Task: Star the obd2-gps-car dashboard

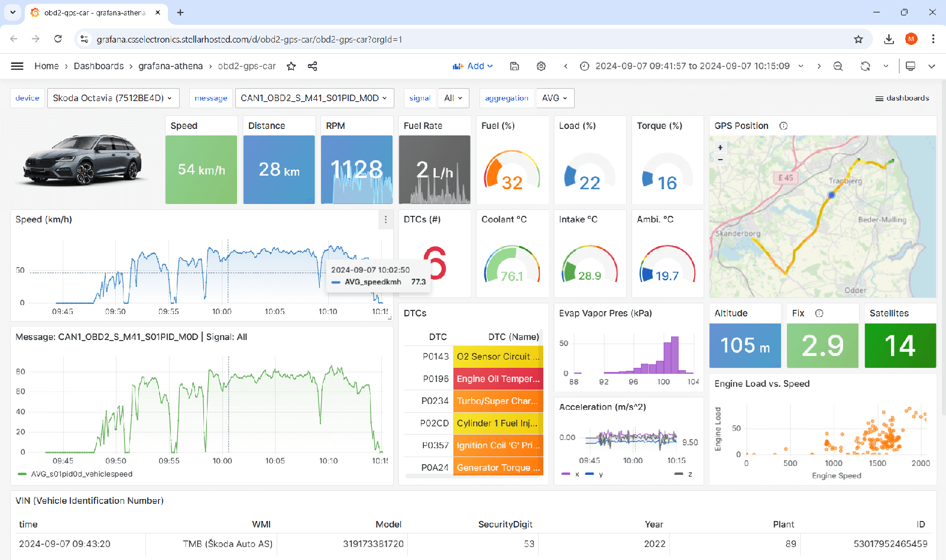Action: (291, 66)
